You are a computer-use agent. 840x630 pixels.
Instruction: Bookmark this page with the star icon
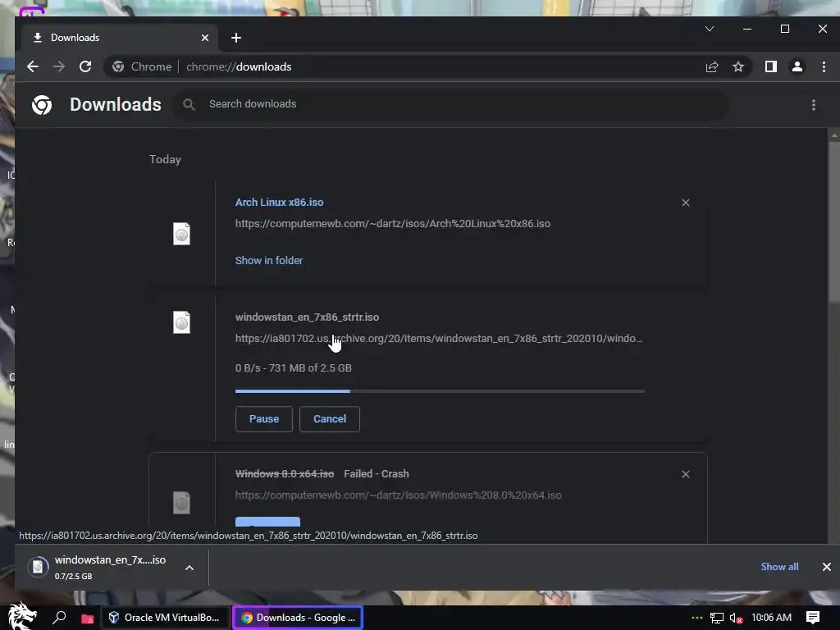[x=738, y=66]
